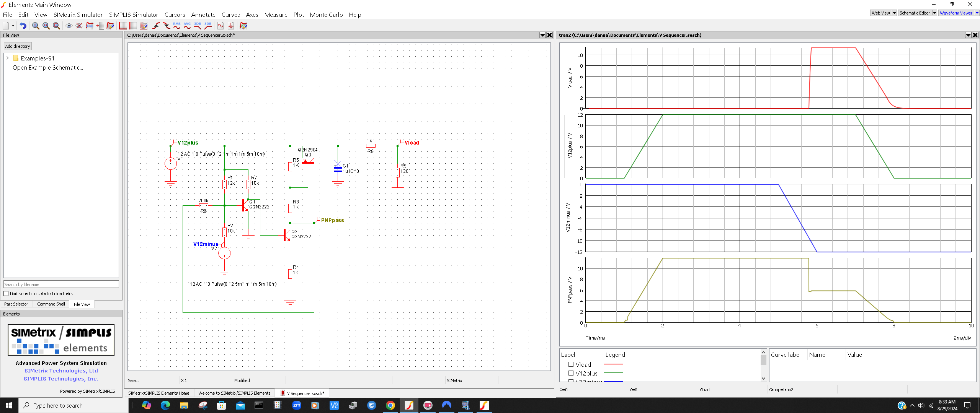
Task: Click the rise time measurement icon
Action: tap(156, 26)
